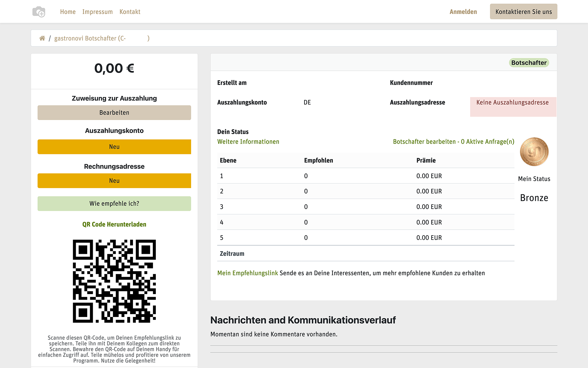The image size is (588, 368).
Task: Click QR Code Herunterladen link
Action: click(114, 224)
